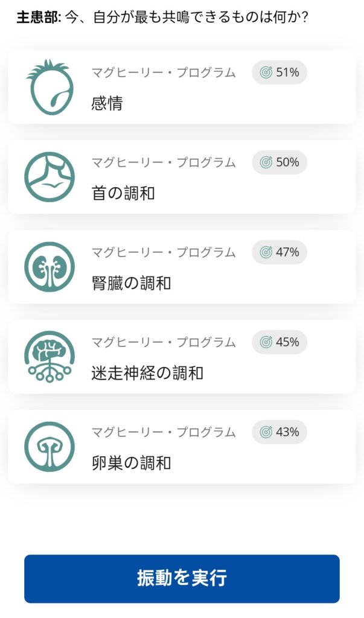
Task: Click the 主患部 question heading
Action: [x=163, y=16]
